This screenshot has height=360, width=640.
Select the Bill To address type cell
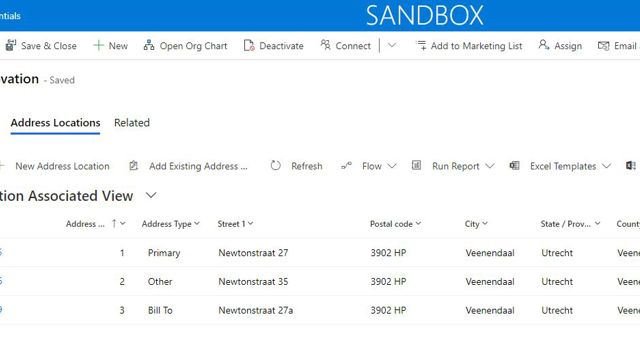tap(160, 310)
